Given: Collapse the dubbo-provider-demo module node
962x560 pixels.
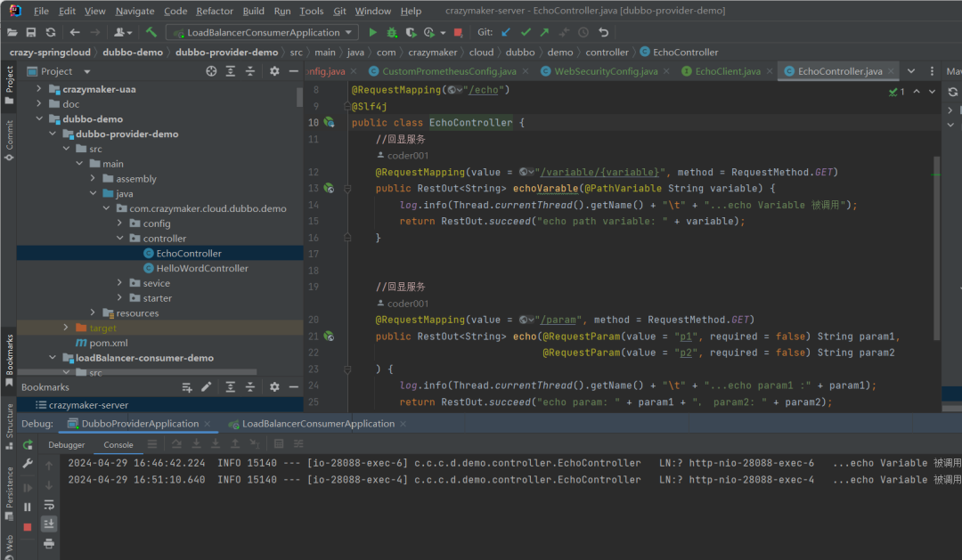Looking at the screenshot, I should (x=53, y=134).
